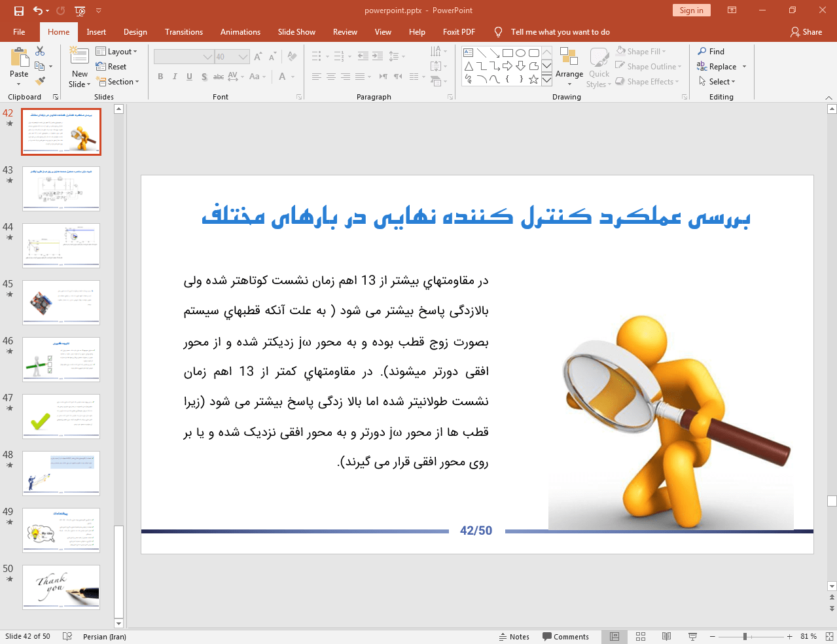Viewport: 837px width, 644px height.
Task: Zoom in with the plus button
Action: pyautogui.click(x=790, y=636)
